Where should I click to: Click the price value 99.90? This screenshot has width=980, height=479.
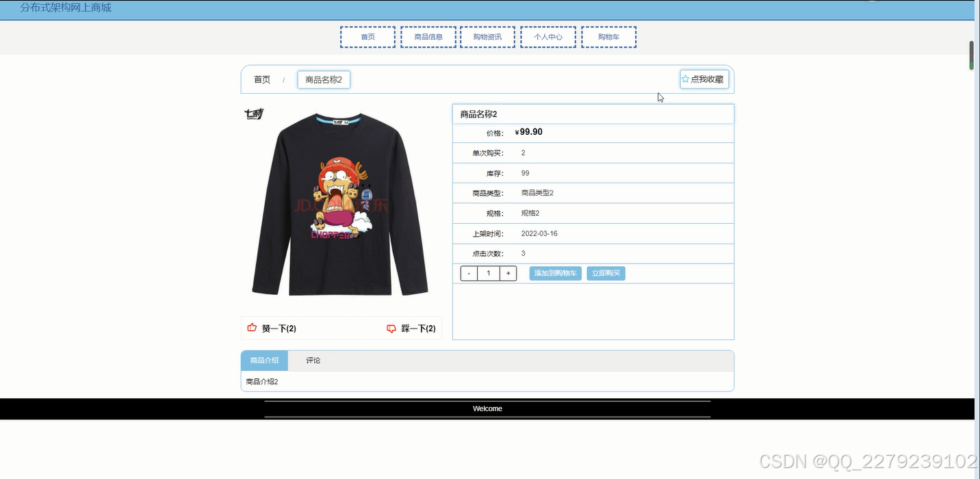tap(531, 132)
